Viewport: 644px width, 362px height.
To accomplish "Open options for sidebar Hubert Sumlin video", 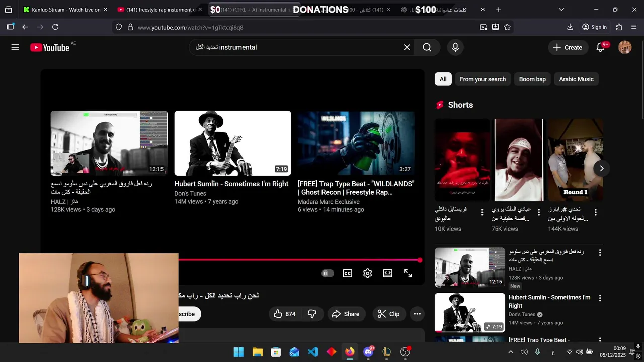I will pyautogui.click(x=600, y=298).
